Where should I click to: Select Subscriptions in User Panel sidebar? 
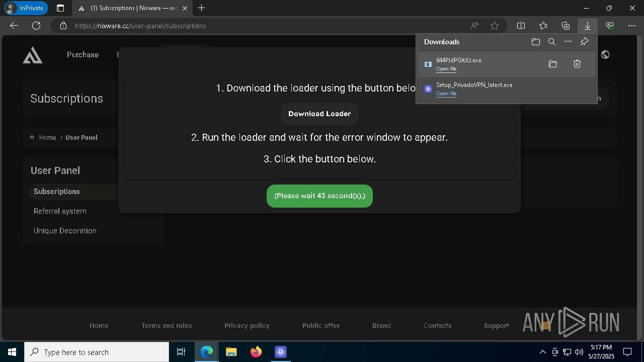pyautogui.click(x=57, y=192)
